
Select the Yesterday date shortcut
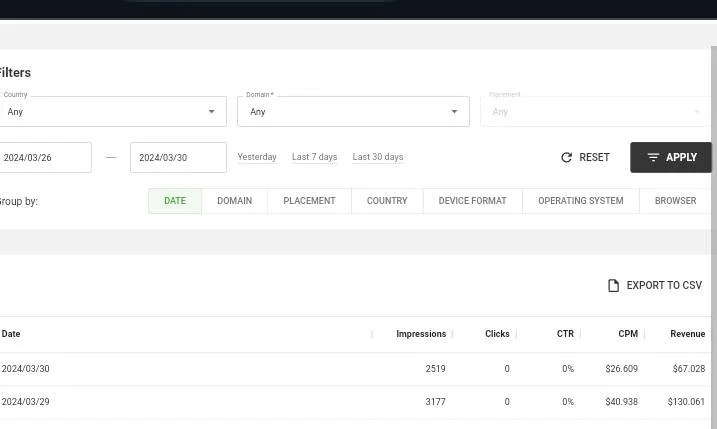(257, 157)
